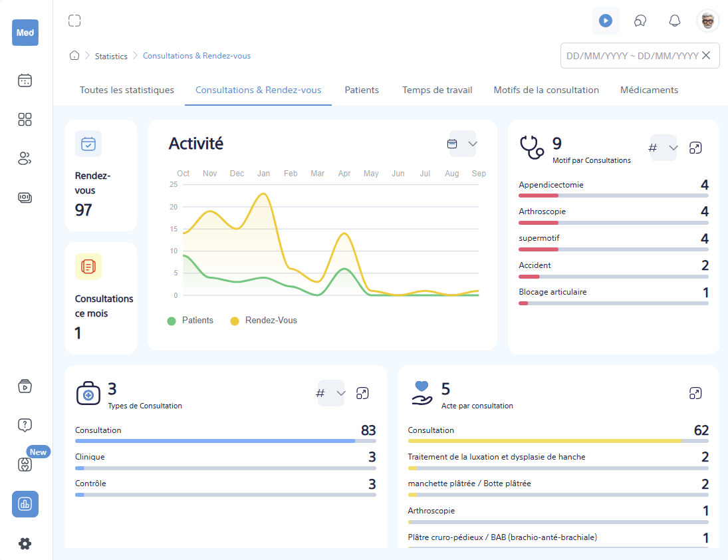This screenshot has height=560, width=728.
Task: Open the video tutorials sidebar icon
Action: [x=25, y=386]
